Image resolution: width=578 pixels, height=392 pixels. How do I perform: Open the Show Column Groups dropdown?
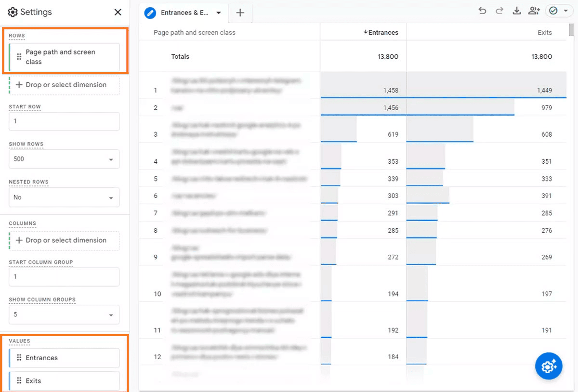[64, 314]
